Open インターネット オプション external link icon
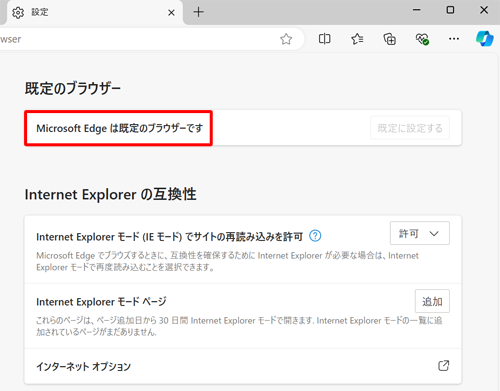The height and width of the screenshot is (391, 500). coord(443,366)
